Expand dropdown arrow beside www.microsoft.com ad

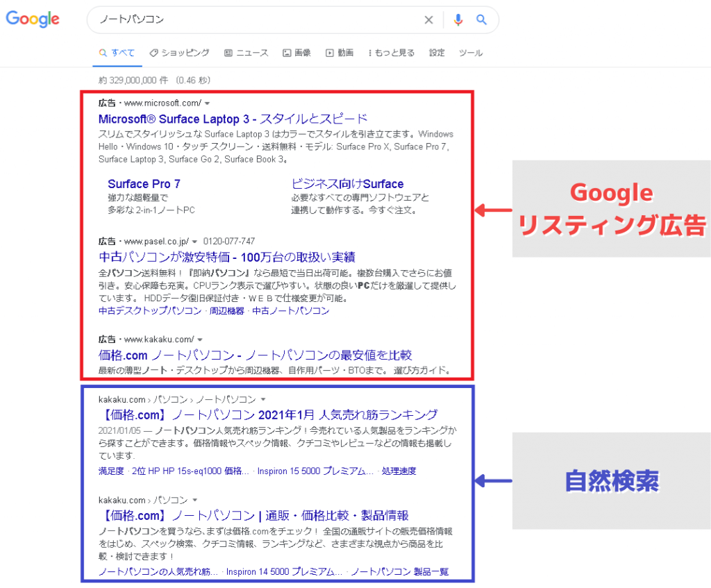tap(207, 103)
